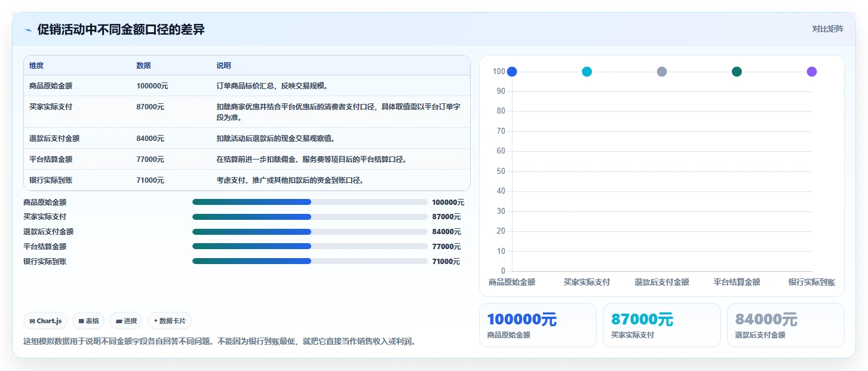Click table value 77000元
The height and width of the screenshot is (371, 868).
tap(151, 160)
